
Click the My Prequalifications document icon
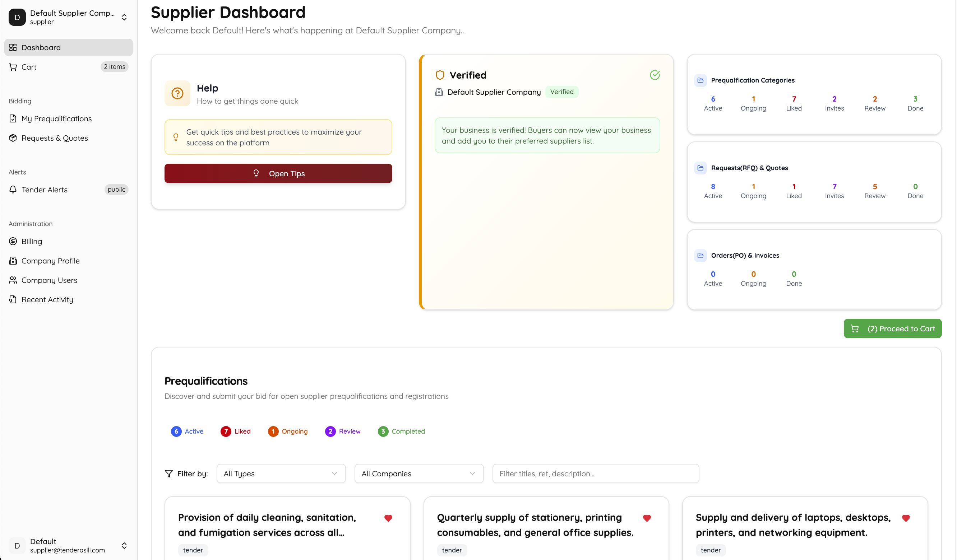[13, 118]
